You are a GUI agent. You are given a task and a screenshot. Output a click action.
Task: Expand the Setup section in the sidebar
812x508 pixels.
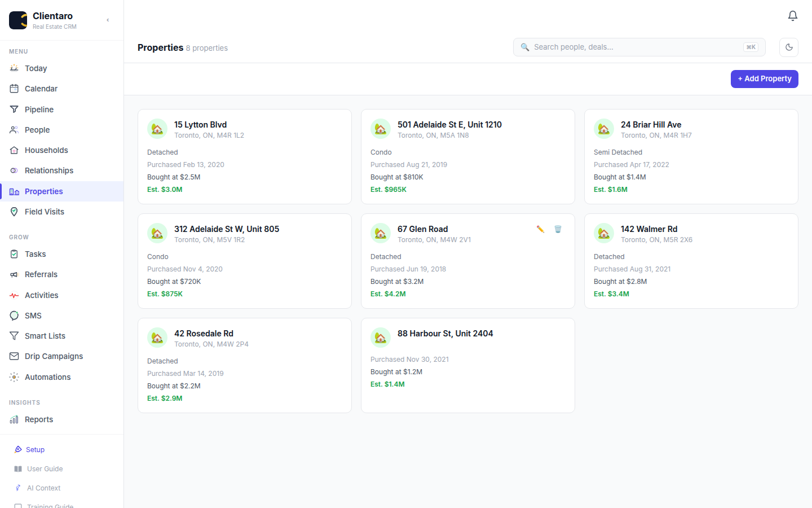[x=35, y=450]
